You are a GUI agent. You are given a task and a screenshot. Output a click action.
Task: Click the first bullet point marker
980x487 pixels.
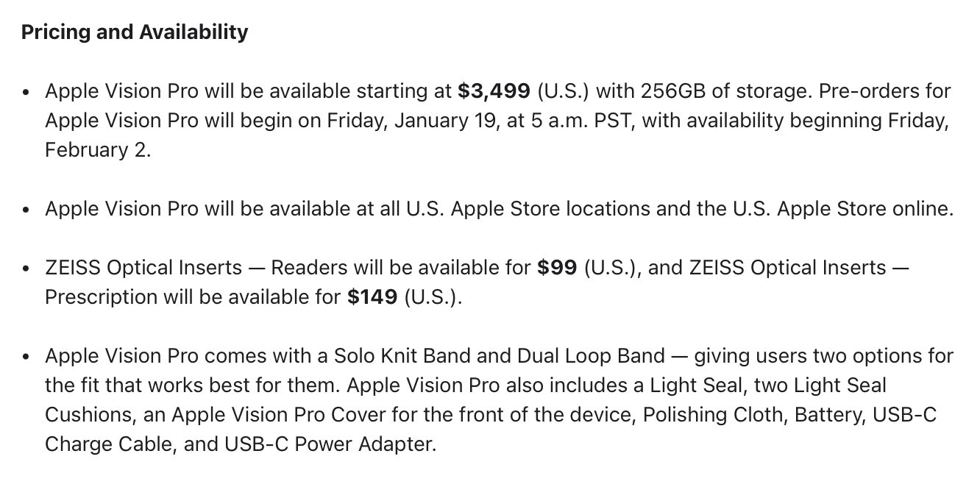pos(26,93)
